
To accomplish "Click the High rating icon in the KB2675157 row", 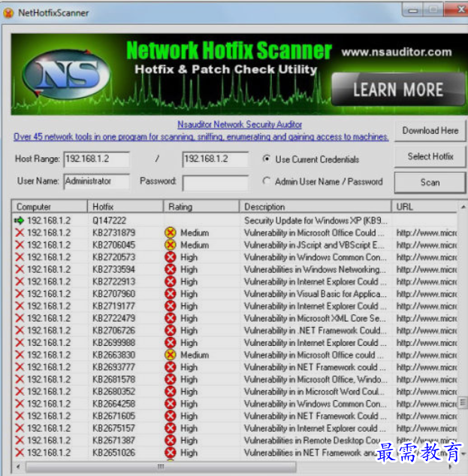I will (x=171, y=428).
